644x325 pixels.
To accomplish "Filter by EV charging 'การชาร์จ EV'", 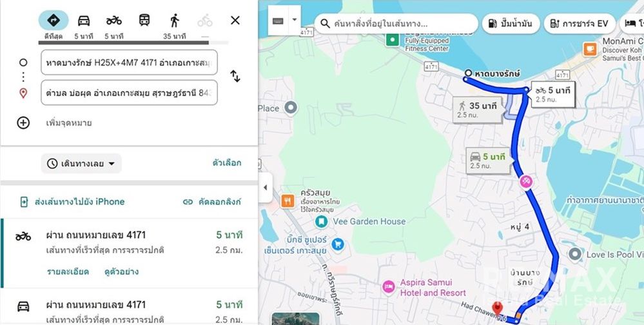I will (579, 24).
